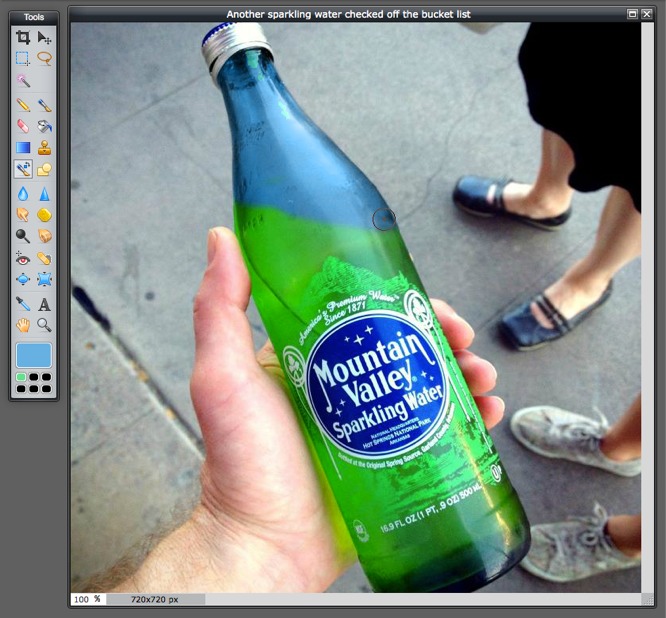
Task: Click the highlighted Color Replace tool
Action: pos(23,169)
